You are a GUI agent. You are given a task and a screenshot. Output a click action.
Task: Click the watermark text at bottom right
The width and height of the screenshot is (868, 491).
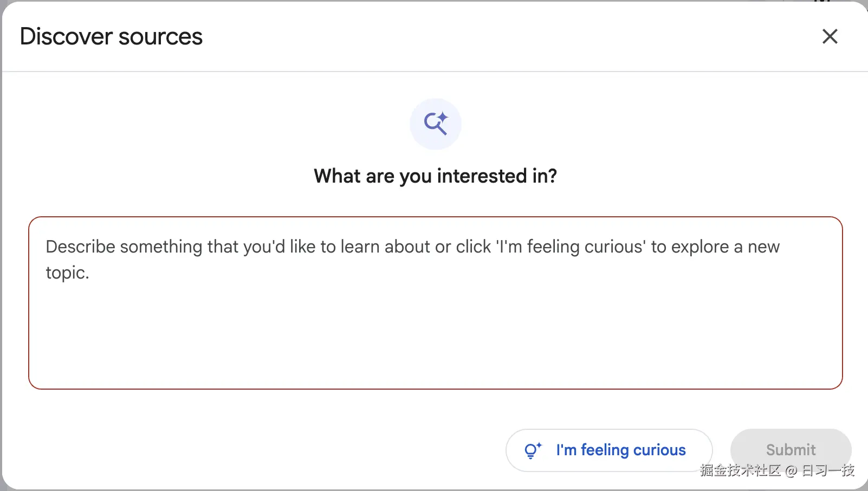tap(776, 470)
